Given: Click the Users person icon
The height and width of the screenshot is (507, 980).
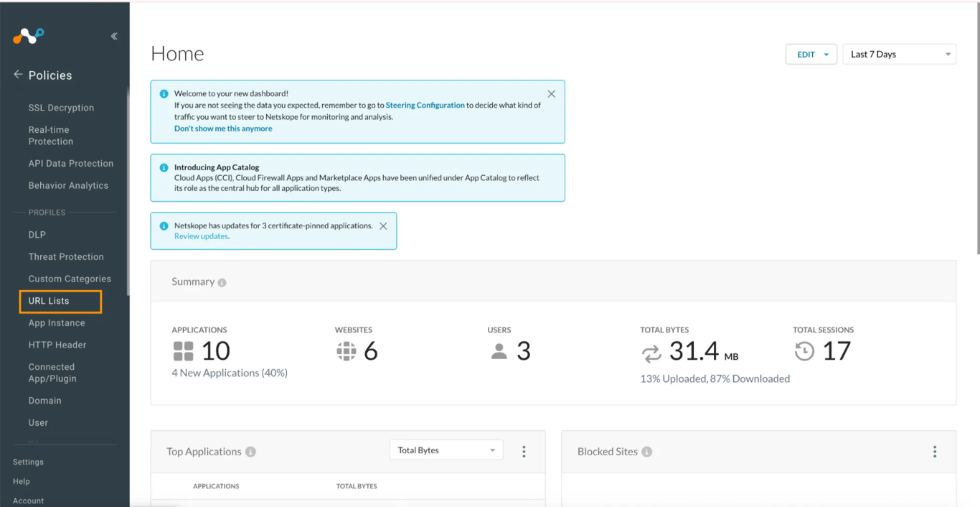Looking at the screenshot, I should 499,351.
